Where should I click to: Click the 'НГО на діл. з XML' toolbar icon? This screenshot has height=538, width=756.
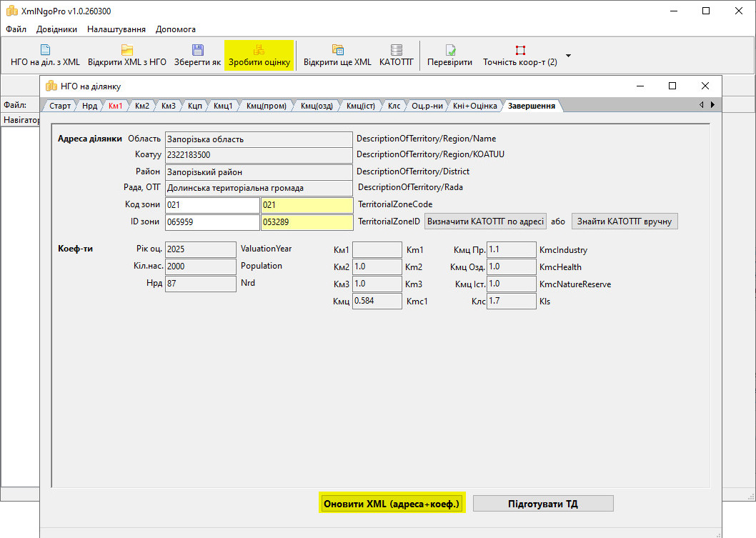point(45,50)
